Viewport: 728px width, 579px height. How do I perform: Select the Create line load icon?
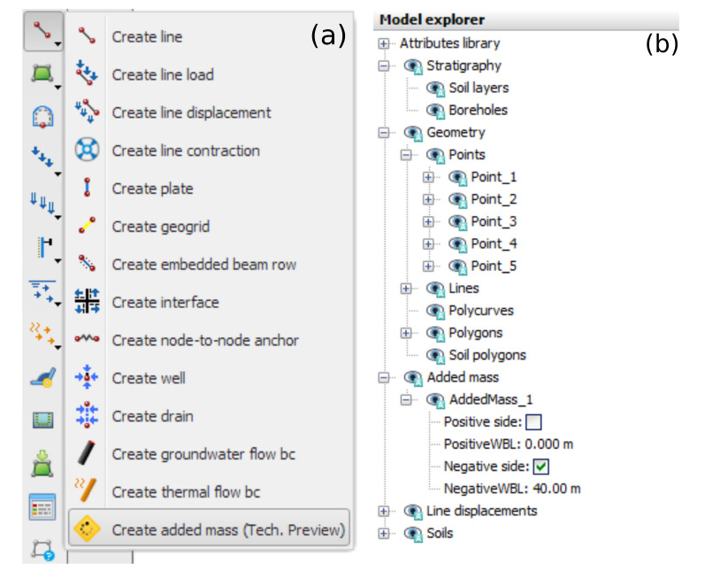(87, 74)
